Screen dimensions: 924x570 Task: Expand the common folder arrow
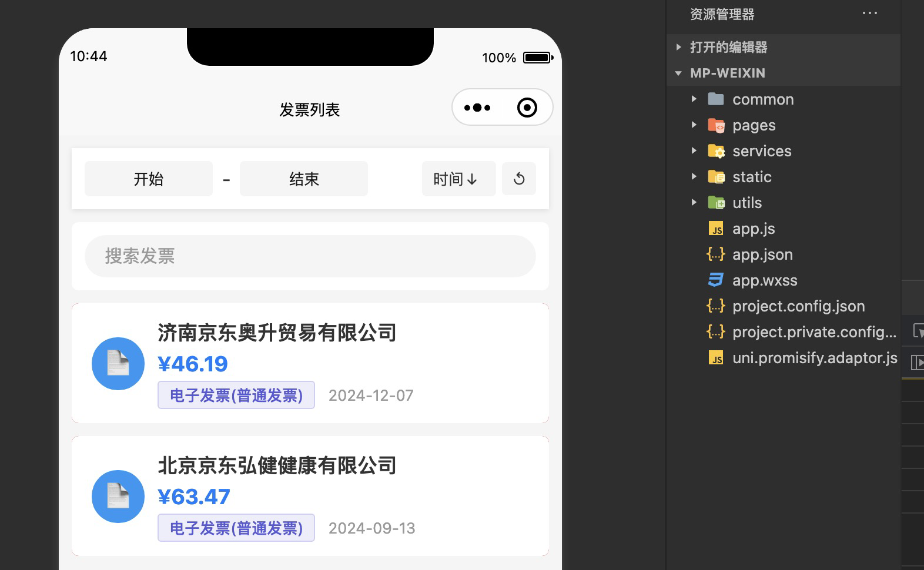coord(694,99)
